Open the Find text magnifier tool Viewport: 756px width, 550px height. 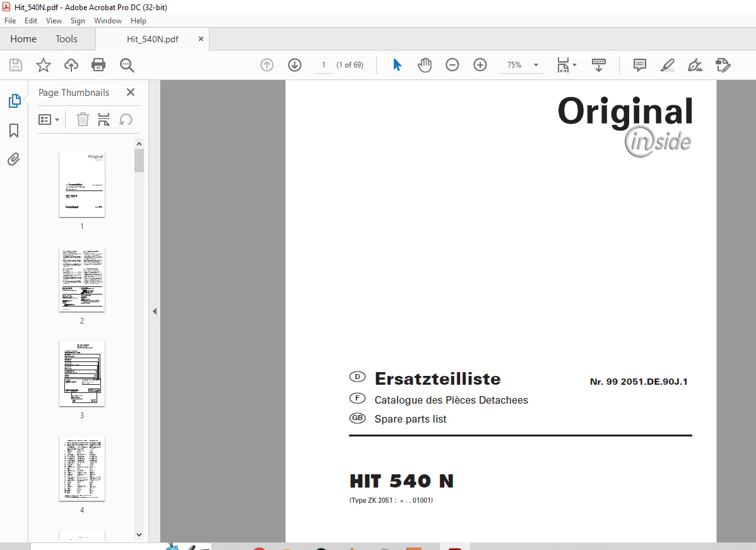click(x=127, y=65)
